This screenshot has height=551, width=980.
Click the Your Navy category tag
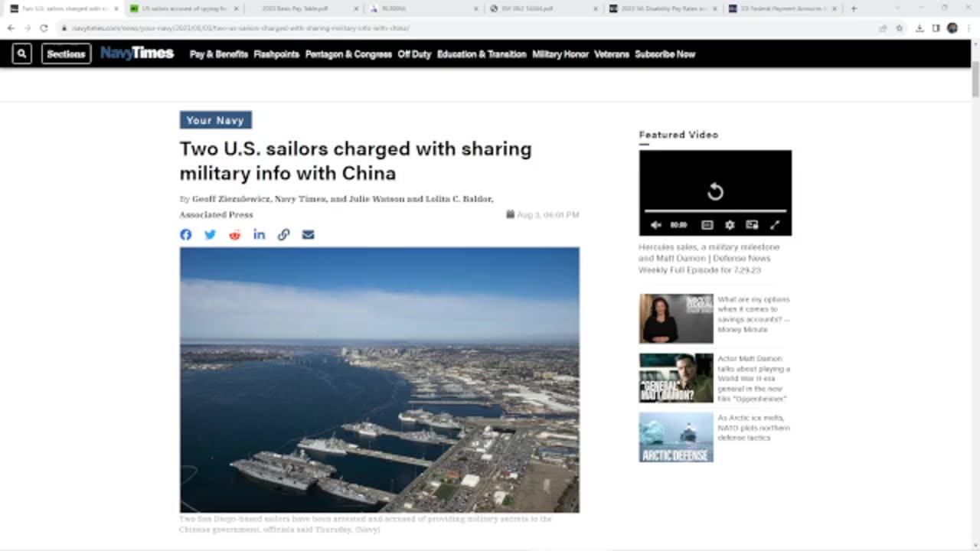pos(215,120)
